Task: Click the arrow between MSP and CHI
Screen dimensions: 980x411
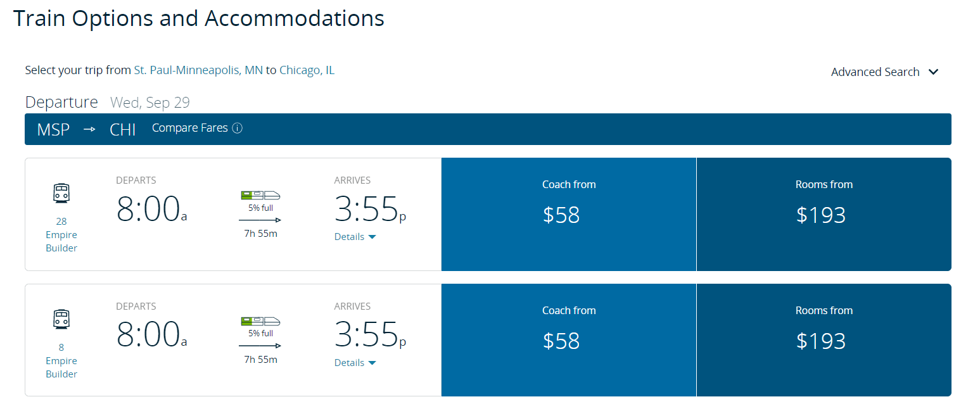Action: point(89,129)
